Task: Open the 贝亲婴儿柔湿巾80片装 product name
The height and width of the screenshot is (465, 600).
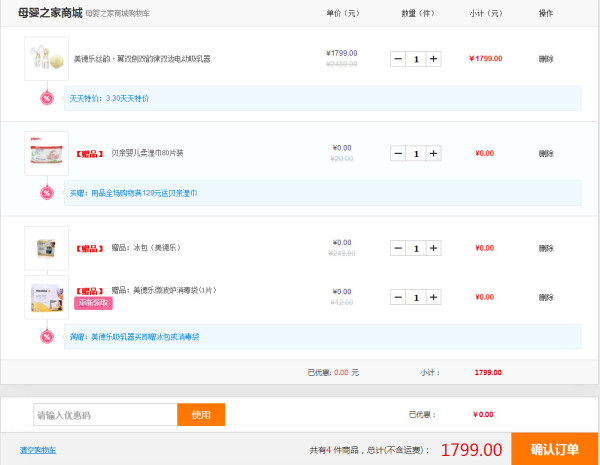Action: point(147,153)
